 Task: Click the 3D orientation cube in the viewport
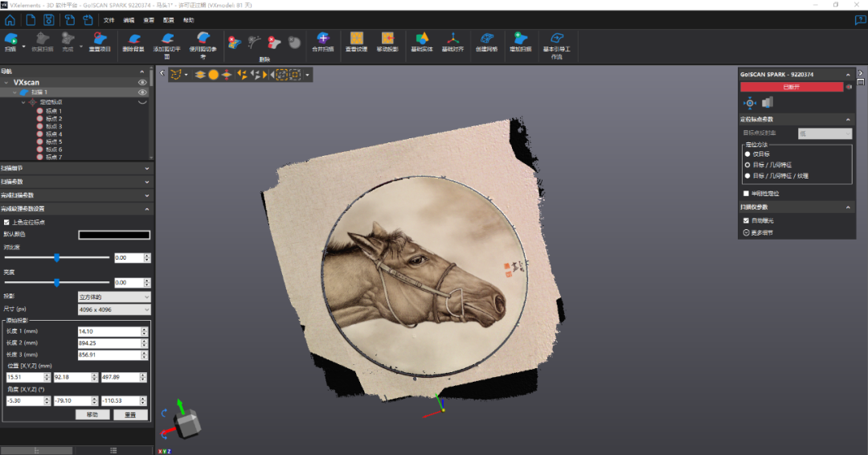[x=187, y=424]
